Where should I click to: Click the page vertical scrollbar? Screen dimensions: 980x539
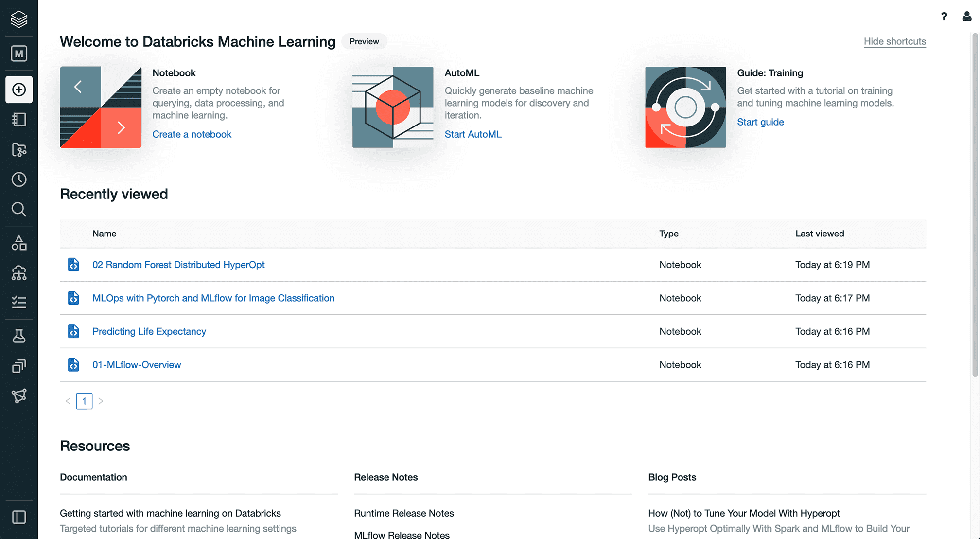click(975, 204)
